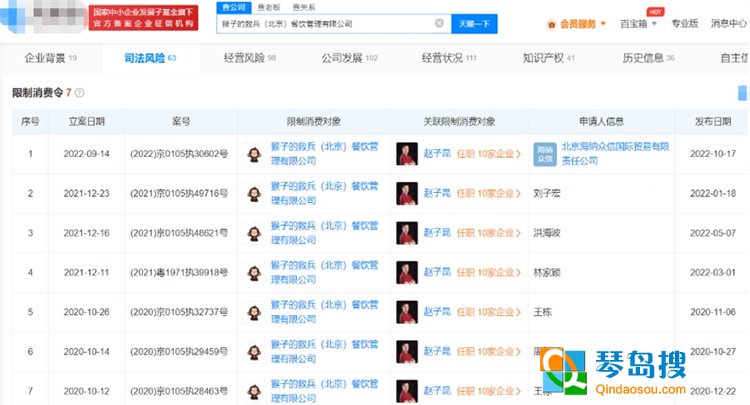This screenshot has height=405, width=750.
Task: Click publish date 2022-10-17
Action: pos(713,154)
